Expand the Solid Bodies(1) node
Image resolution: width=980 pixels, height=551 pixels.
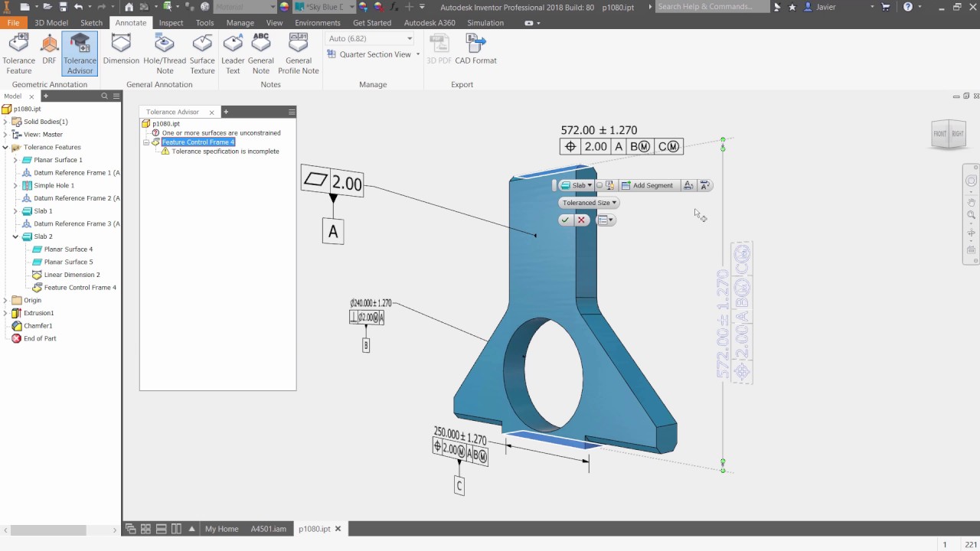coord(5,122)
